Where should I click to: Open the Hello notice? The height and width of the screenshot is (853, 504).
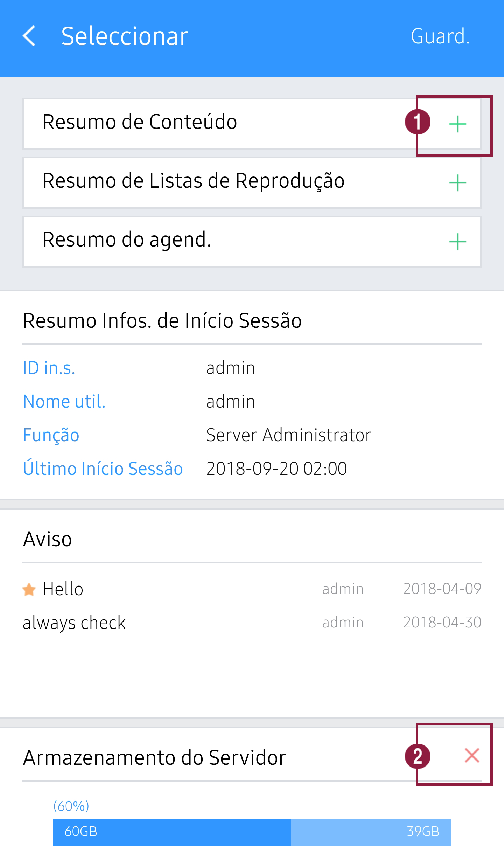click(63, 589)
